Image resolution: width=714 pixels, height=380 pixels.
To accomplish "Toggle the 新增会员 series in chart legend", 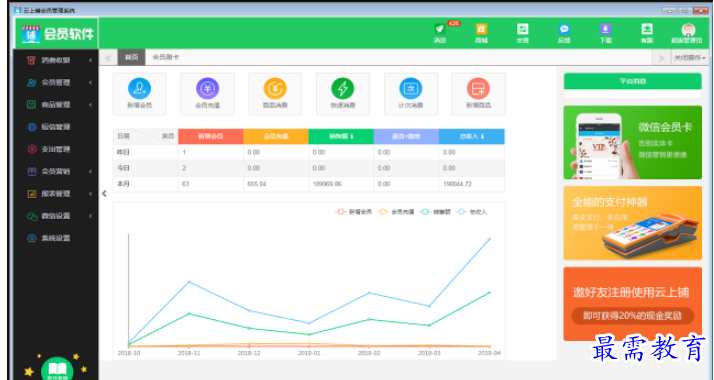I will (x=354, y=212).
